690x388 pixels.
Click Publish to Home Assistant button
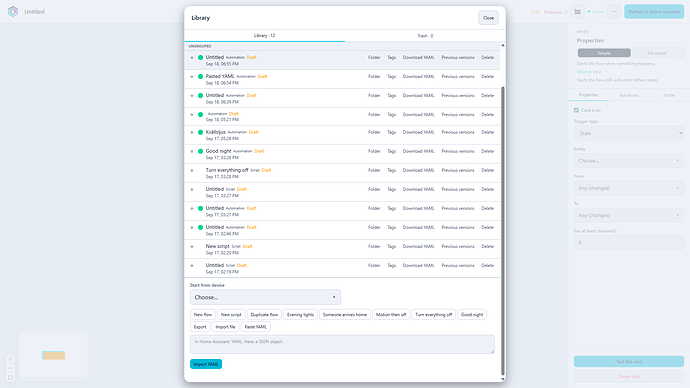click(x=654, y=12)
